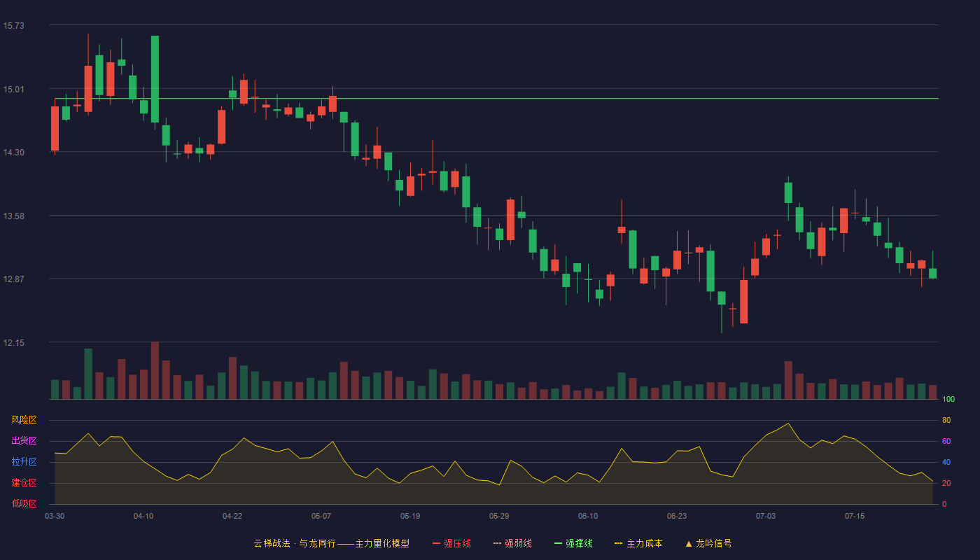The height and width of the screenshot is (560, 980).
Task: Select the 03-30 date label
Action: [55, 516]
